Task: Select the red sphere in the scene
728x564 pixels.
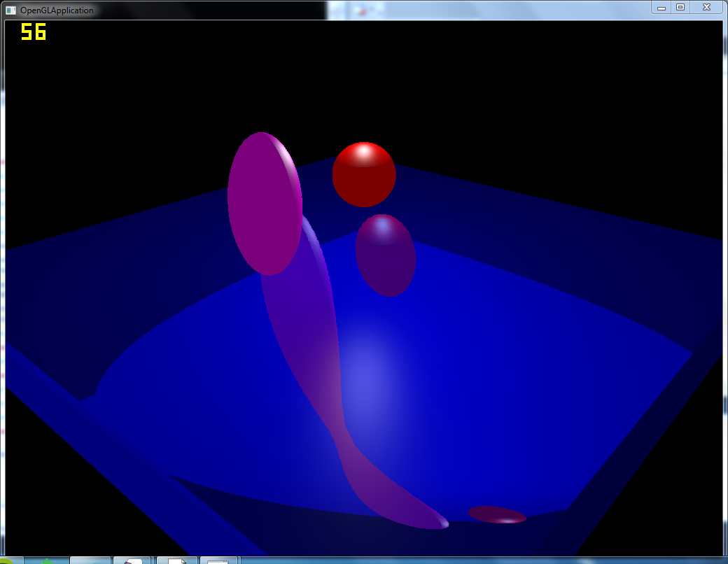Action: 364,173
